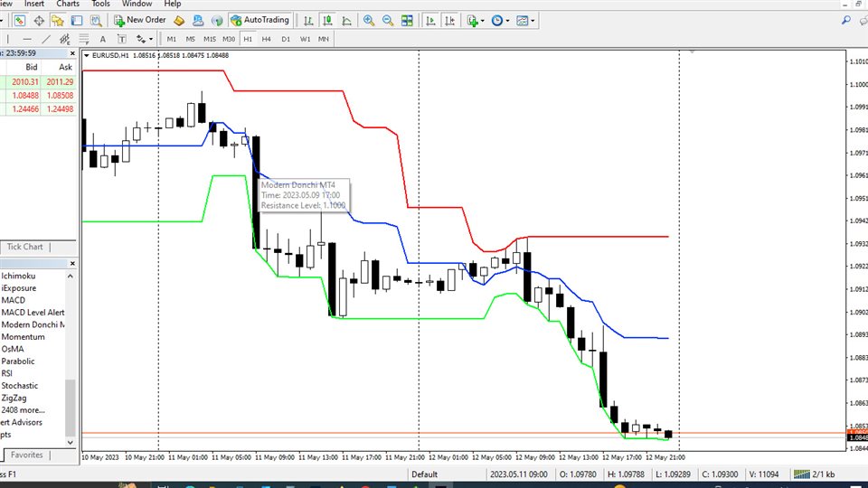868x488 pixels.
Task: Select the crosshair tool
Action: [x=39, y=20]
